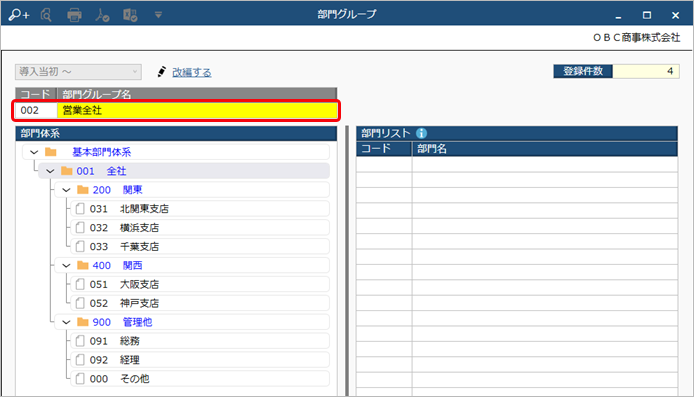
Task: Click the PDF export toolbar icon
Action: (x=102, y=15)
